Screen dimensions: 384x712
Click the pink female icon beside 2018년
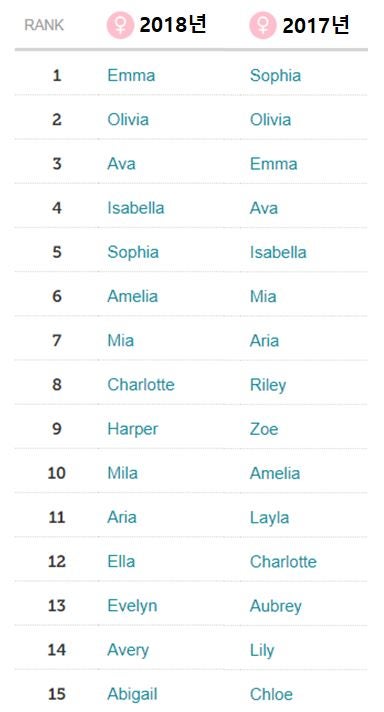[120, 25]
